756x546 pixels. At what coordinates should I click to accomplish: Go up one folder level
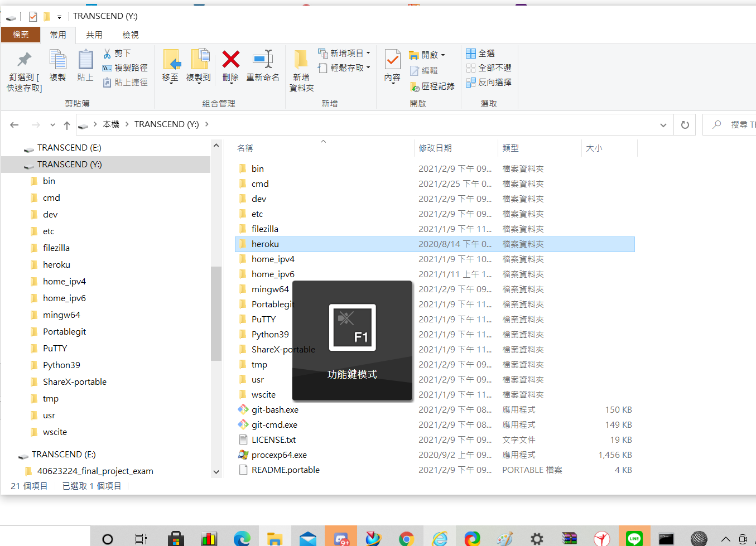pos(67,125)
